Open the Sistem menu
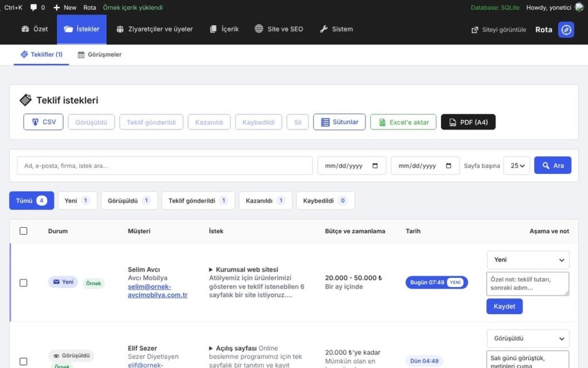The image size is (588, 368). pos(336,29)
